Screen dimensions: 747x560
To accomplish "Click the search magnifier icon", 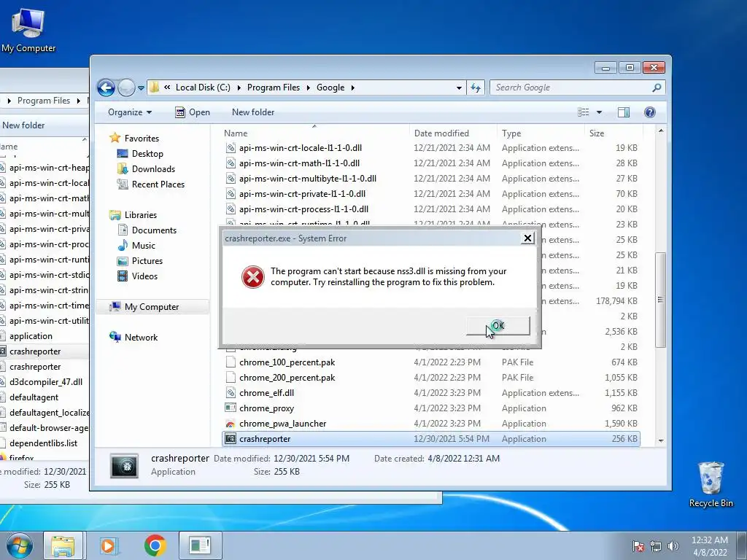I will (657, 87).
